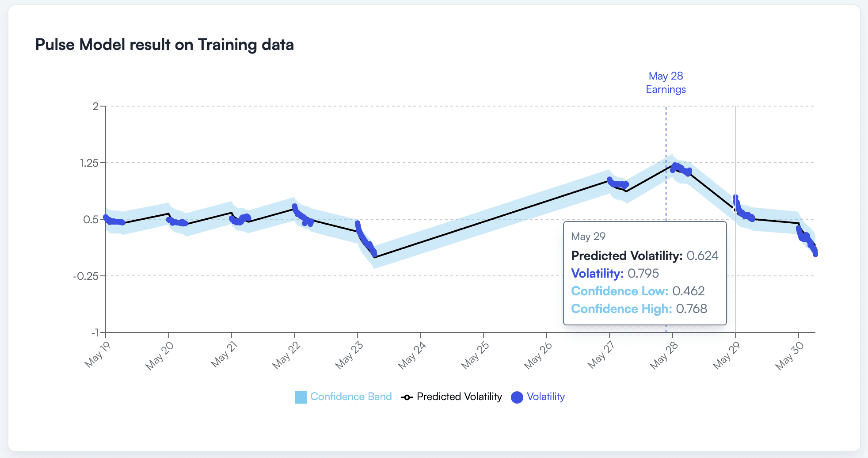This screenshot has width=868, height=458.
Task: Click the 1.25 y-axis tick label
Action: click(89, 163)
